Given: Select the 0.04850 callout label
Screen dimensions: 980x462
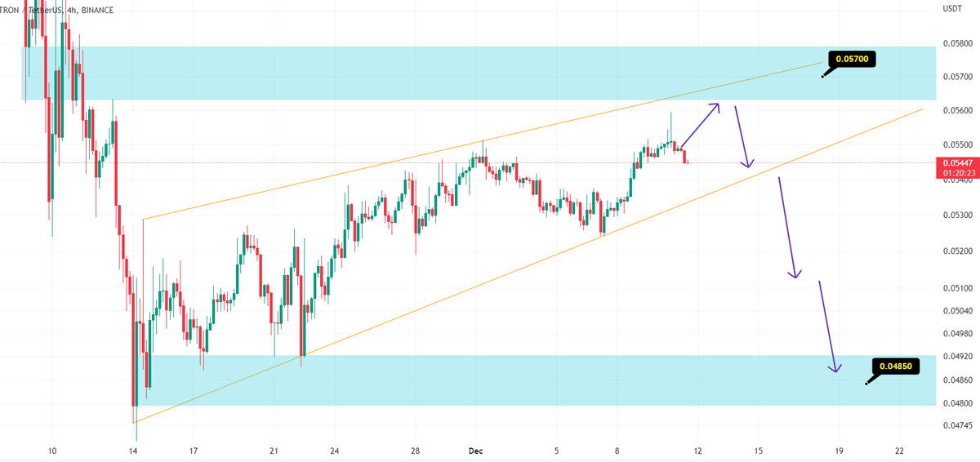Looking at the screenshot, I should pyautogui.click(x=896, y=366).
